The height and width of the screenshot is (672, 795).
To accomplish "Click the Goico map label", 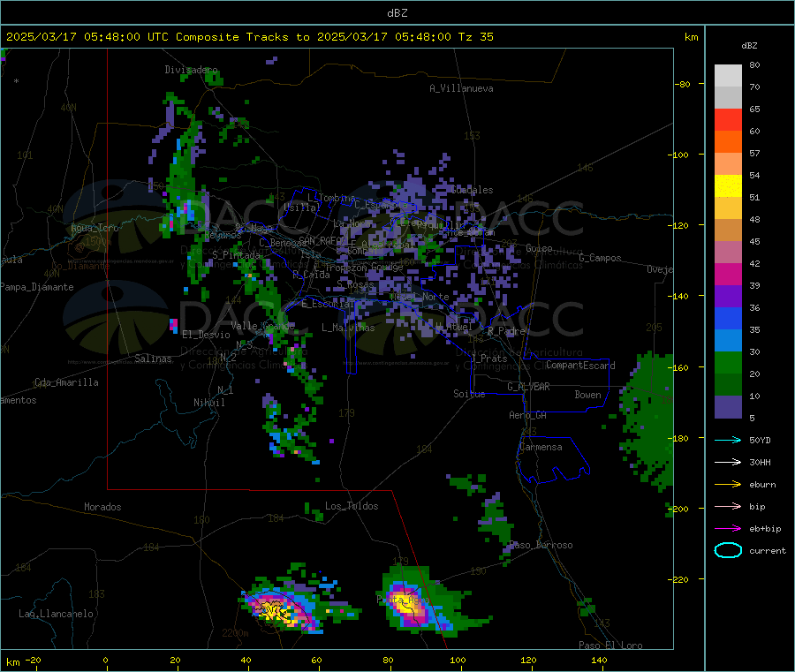I will (x=539, y=248).
